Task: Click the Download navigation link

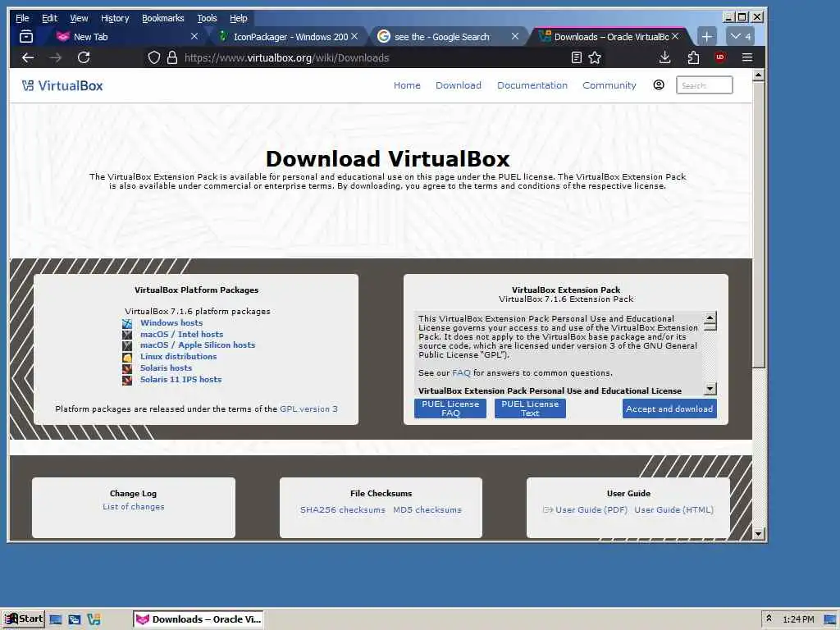Action: click(x=459, y=85)
